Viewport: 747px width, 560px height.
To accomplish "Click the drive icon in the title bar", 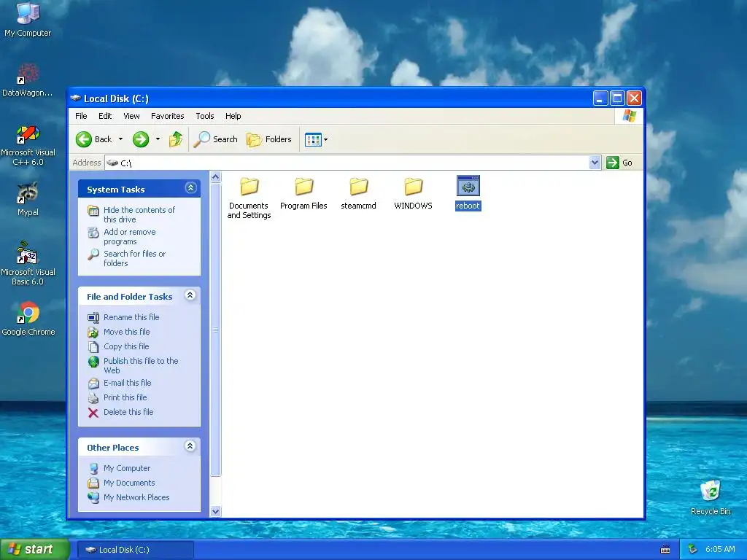I will [76, 98].
